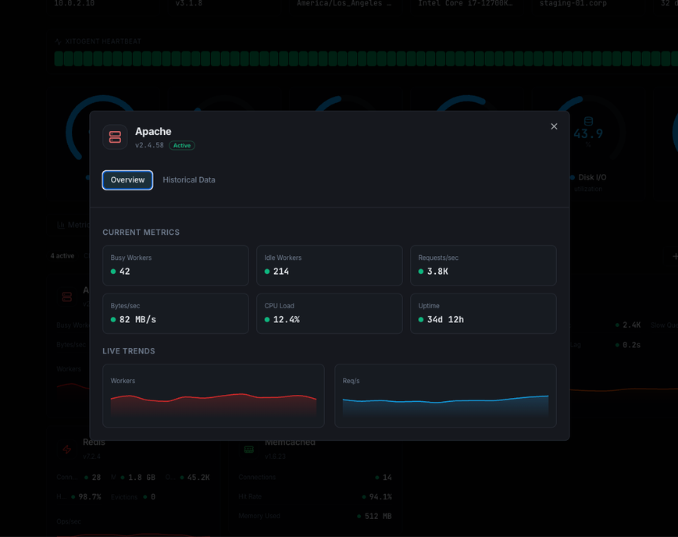Image resolution: width=678 pixels, height=537 pixels.
Task: Click the Active status badge
Action: point(182,145)
